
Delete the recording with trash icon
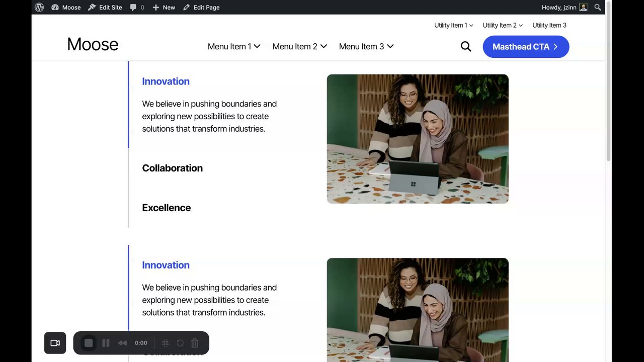click(x=195, y=343)
